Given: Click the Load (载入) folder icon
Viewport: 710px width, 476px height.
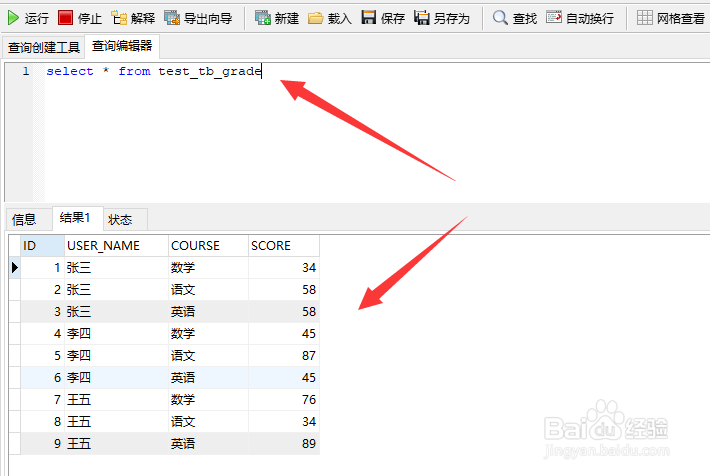Looking at the screenshot, I should pos(316,18).
